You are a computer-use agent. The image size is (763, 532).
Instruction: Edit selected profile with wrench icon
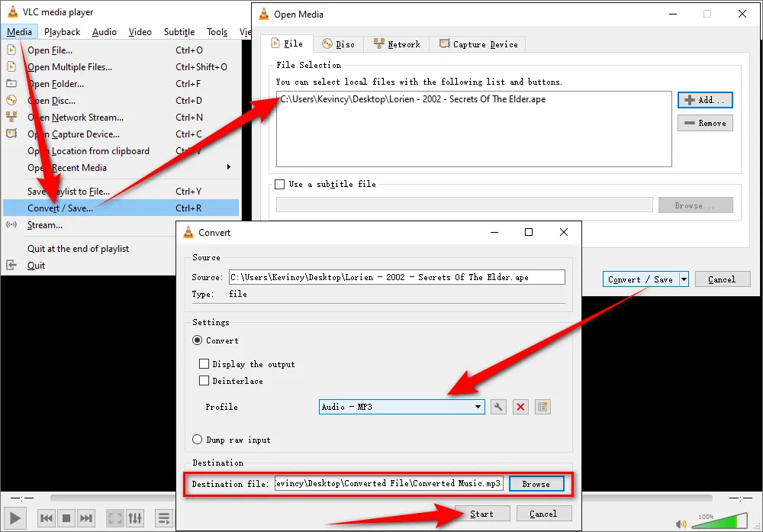[498, 407]
